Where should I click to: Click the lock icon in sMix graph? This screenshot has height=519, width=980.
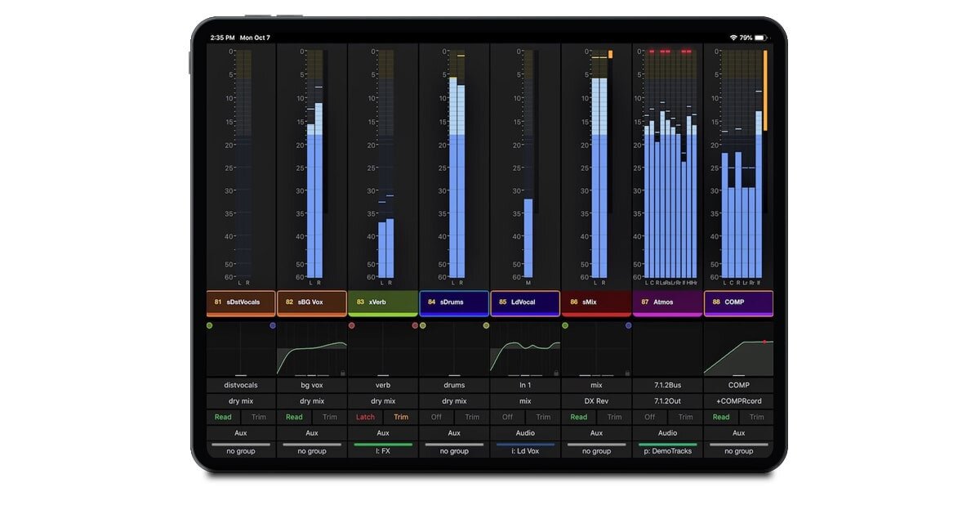tap(626, 373)
